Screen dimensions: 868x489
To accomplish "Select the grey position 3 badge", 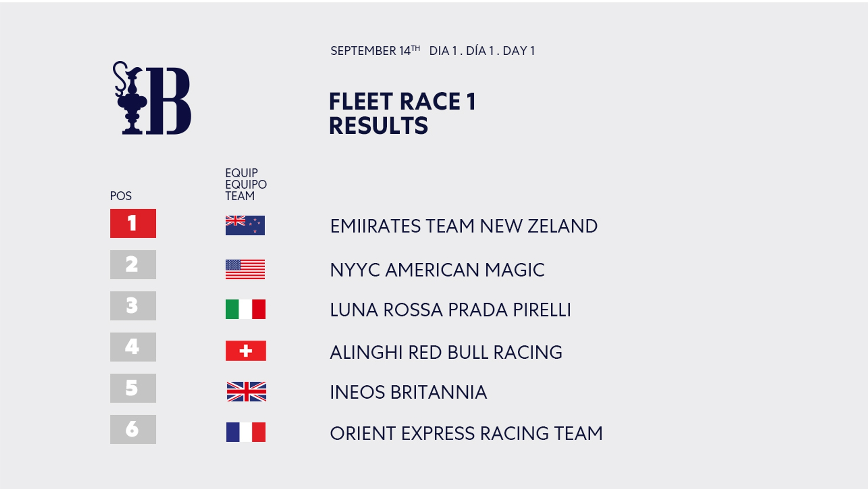I will (133, 306).
